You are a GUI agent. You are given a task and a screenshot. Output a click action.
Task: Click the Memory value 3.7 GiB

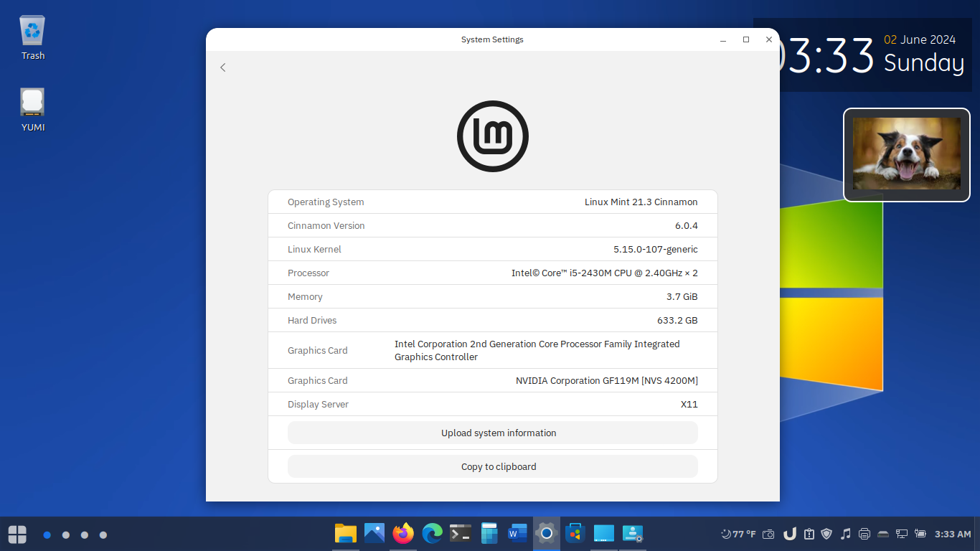click(x=682, y=296)
